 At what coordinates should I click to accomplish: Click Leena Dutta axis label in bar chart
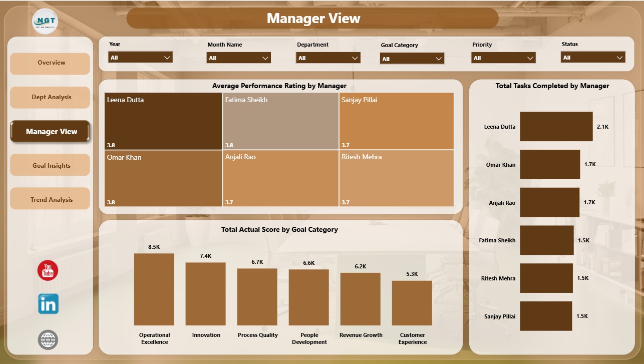coord(500,127)
